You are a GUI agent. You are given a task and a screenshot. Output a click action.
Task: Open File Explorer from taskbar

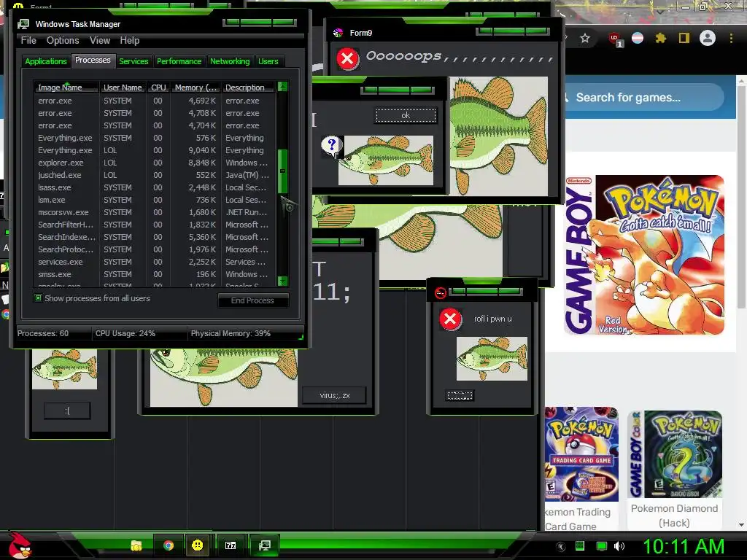136,545
